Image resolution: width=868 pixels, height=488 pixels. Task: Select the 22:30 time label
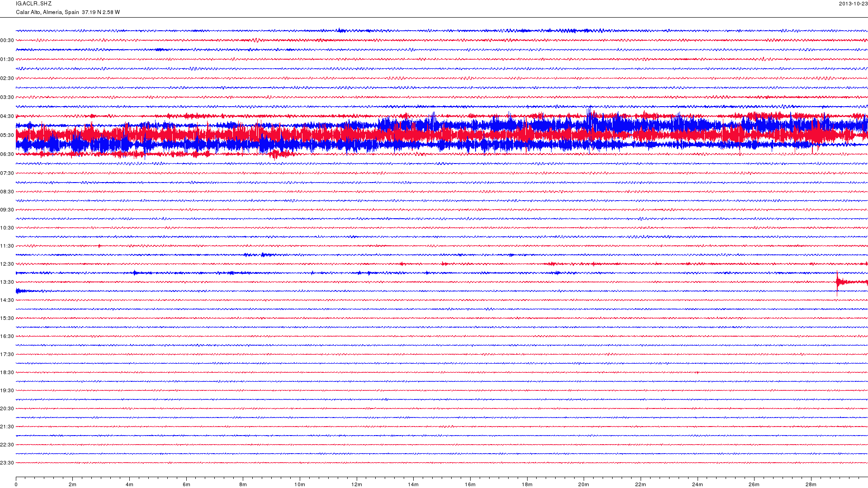[7, 445]
